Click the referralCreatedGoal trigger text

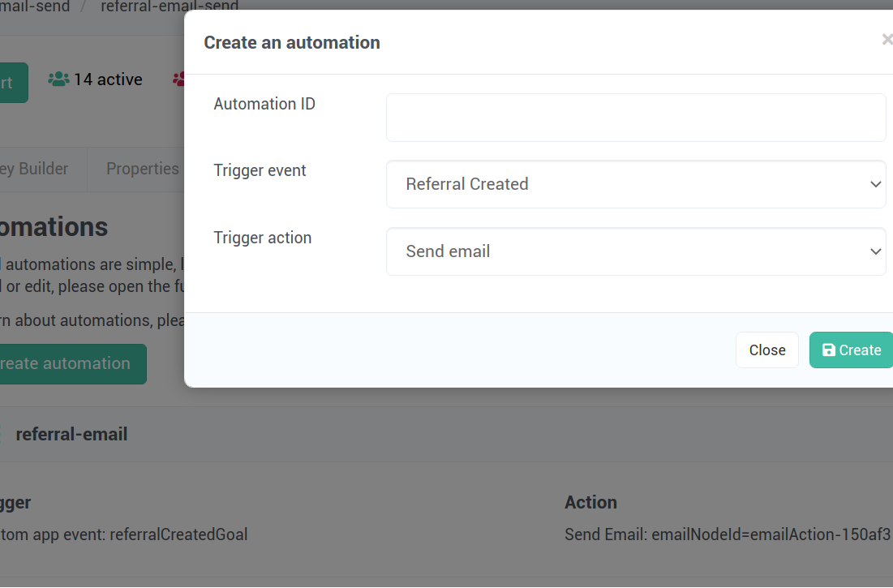(x=123, y=534)
